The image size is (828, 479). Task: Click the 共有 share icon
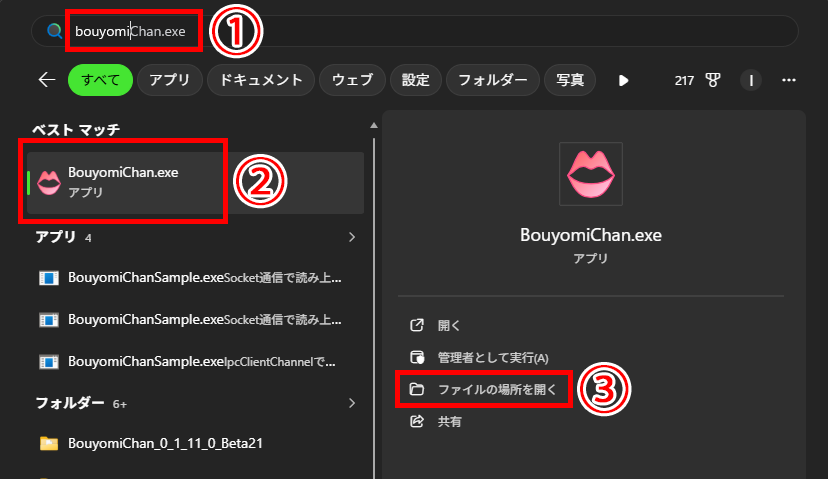click(x=417, y=421)
